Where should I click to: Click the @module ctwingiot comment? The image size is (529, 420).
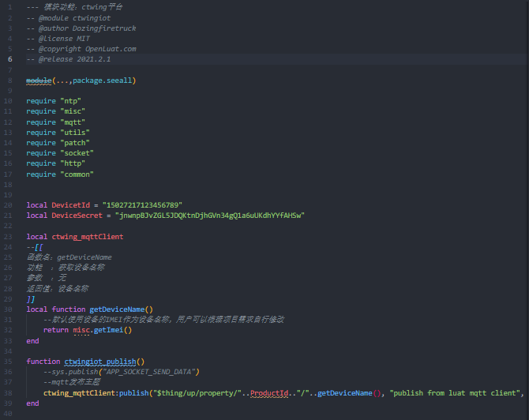[69, 18]
